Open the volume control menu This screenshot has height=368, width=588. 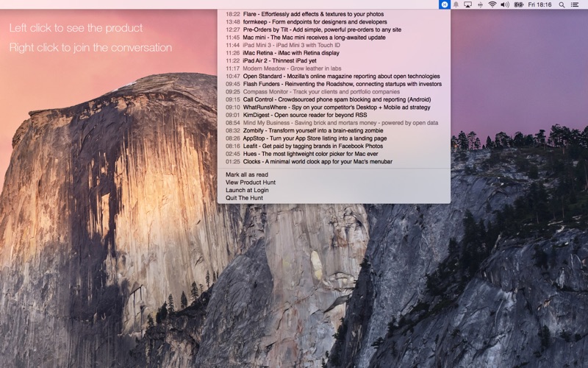pos(505,4)
